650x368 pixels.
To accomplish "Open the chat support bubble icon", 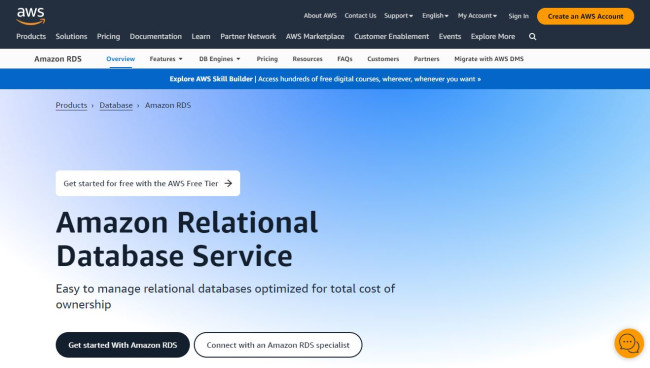I will point(629,343).
